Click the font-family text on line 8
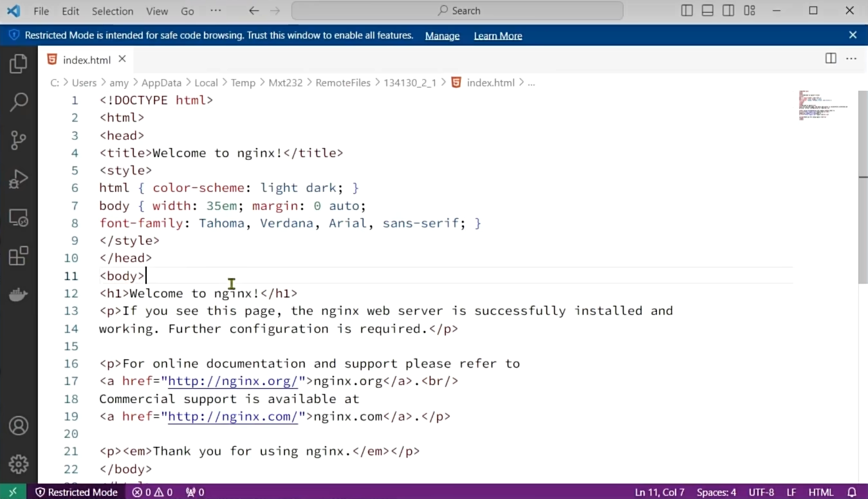 click(x=141, y=223)
